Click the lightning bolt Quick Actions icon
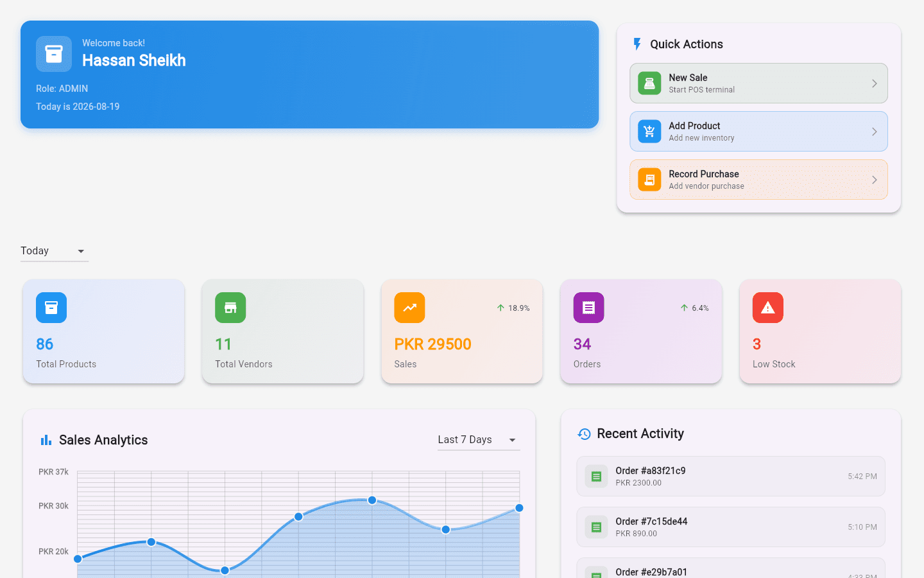Screen dimensions: 924x578 pyautogui.click(x=637, y=44)
